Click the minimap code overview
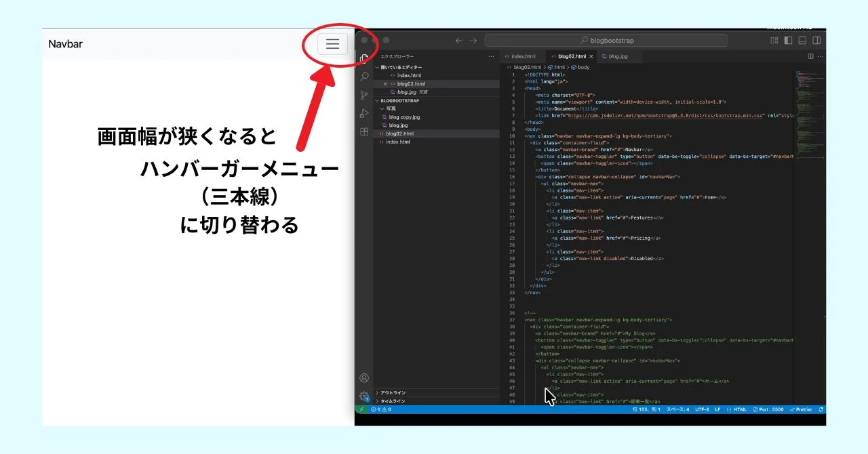 coord(808,102)
